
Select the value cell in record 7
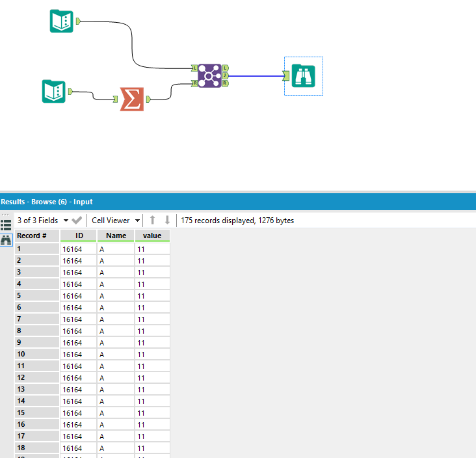(x=152, y=319)
